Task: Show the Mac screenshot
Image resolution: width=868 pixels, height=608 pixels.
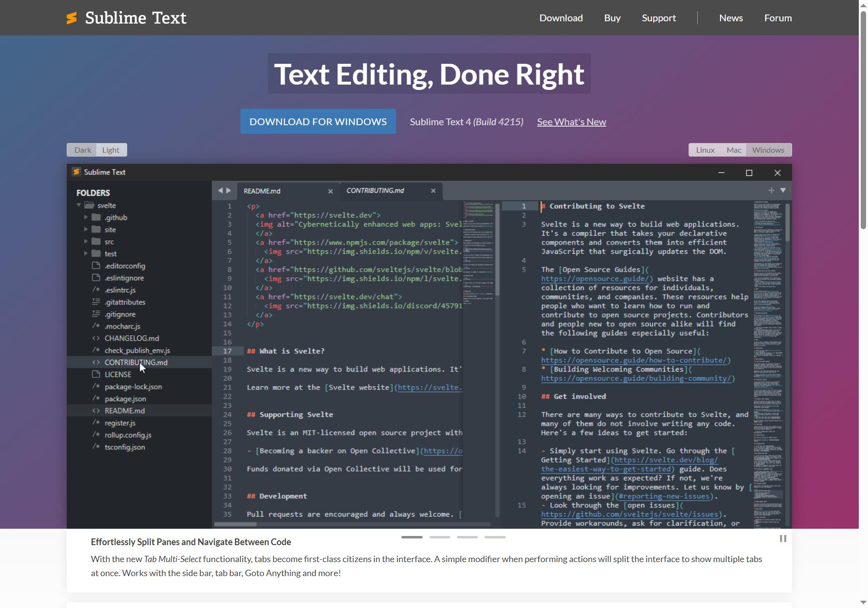Action: coord(734,150)
